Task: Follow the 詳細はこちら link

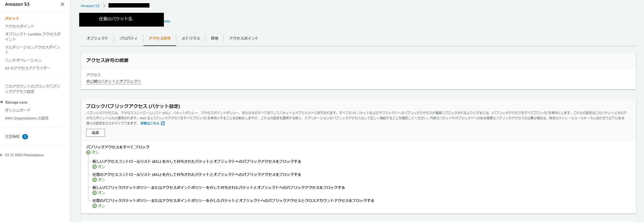Action: pos(150,123)
